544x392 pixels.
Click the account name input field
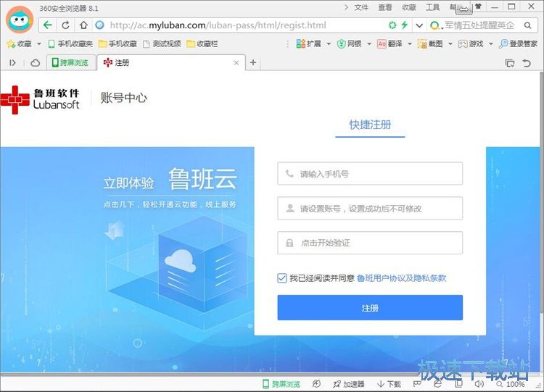pos(370,208)
